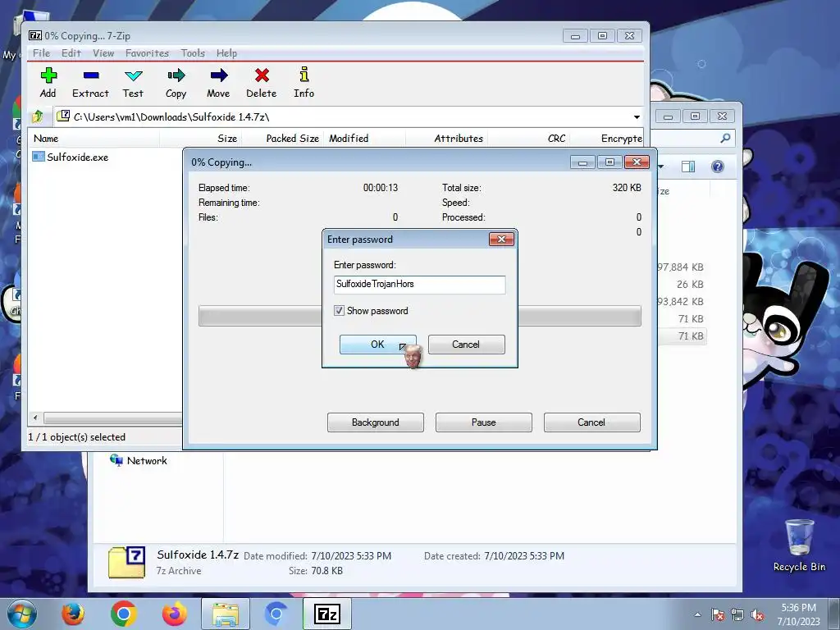
Task: Open the File menu
Action: click(41, 53)
